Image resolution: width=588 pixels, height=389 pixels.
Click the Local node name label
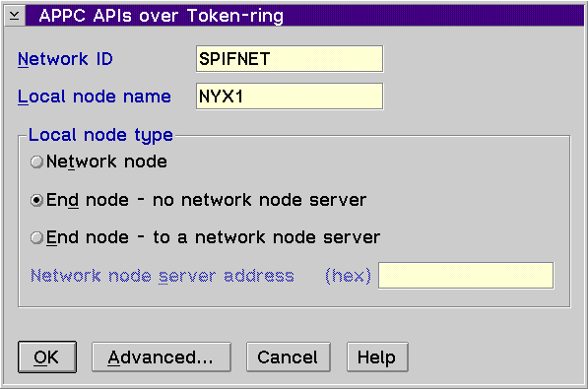coord(95,97)
